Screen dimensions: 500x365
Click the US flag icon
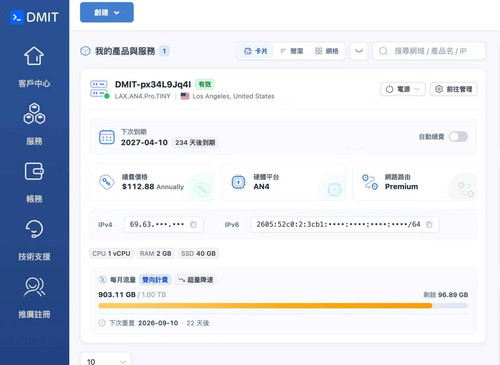[x=185, y=96]
